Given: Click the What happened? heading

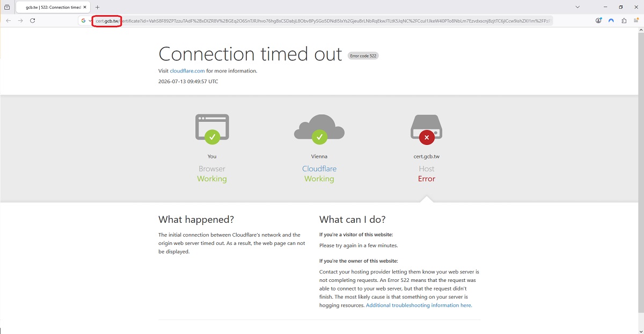Looking at the screenshot, I should (x=196, y=219).
